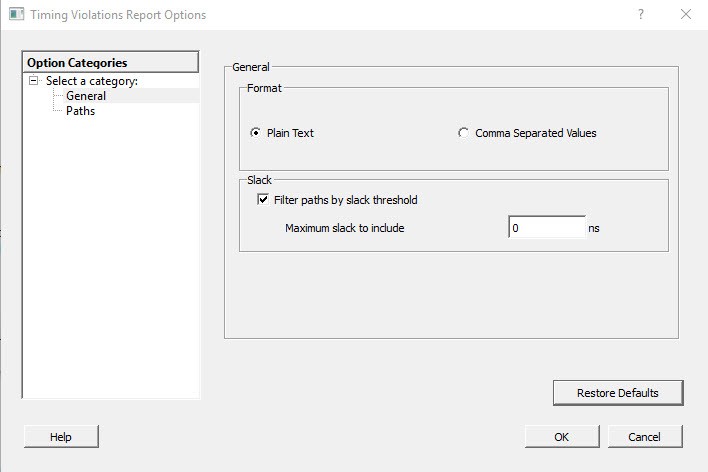708x472 pixels.
Task: Click the Maximum slack to include field
Action: tap(546, 228)
